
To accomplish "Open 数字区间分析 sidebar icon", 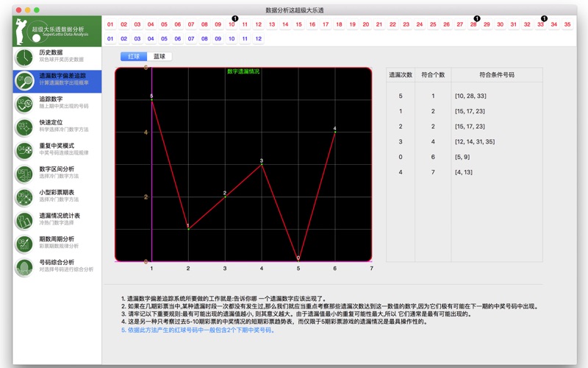I will [x=24, y=174].
